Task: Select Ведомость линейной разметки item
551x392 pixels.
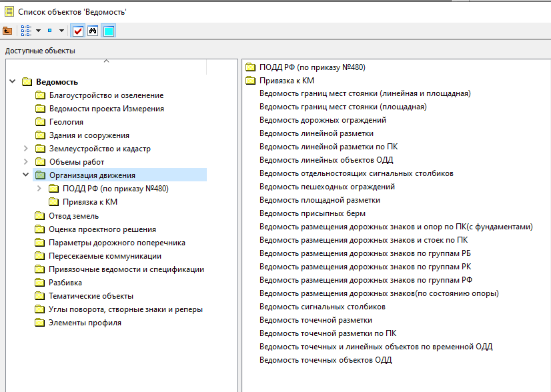Action: [316, 133]
